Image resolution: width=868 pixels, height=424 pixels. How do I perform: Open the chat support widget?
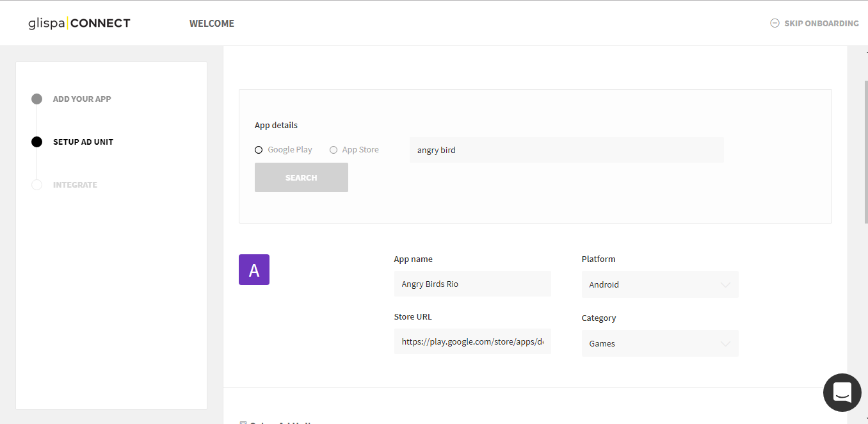(842, 392)
